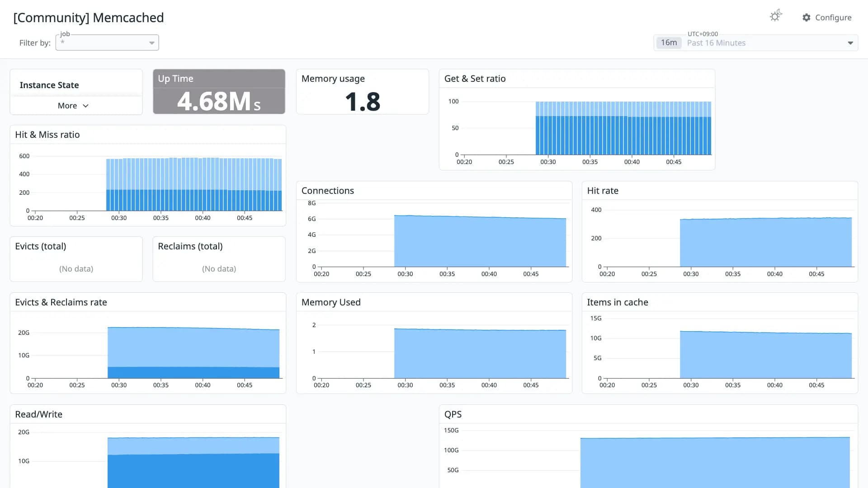The image size is (868, 488).
Task: Click the Items in cache title
Action: click(x=618, y=302)
